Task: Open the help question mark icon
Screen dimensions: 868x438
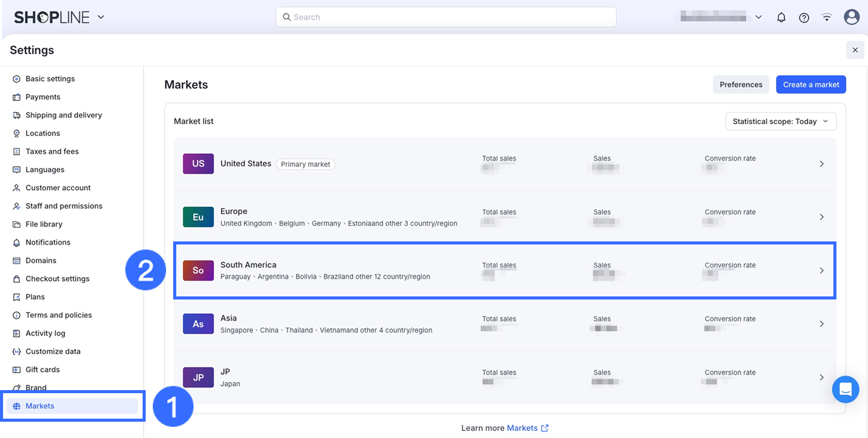Action: [804, 17]
